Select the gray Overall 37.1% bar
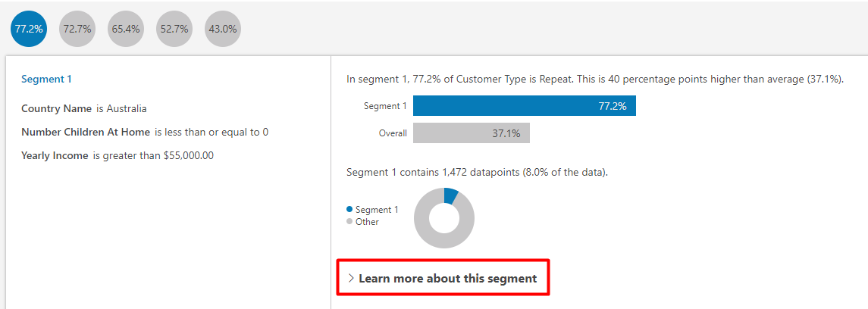The image size is (868, 309). pos(472,133)
